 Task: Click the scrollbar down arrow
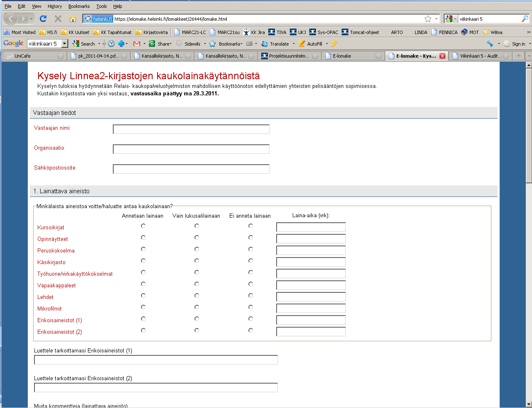(x=529, y=404)
